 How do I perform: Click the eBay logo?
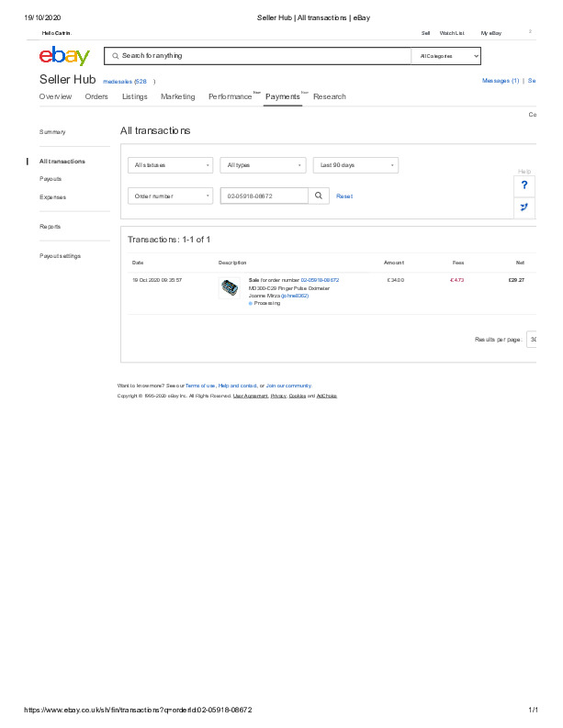(x=64, y=56)
